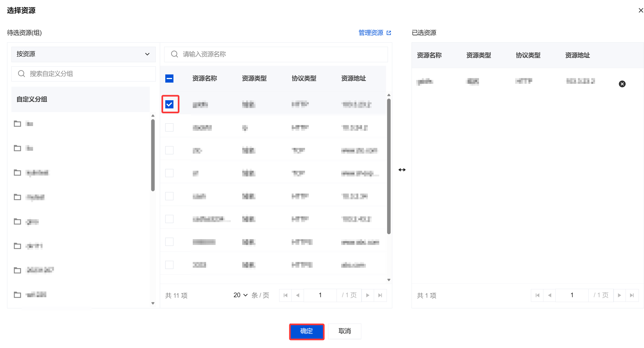
Task: Click the first folder icon under 自定义分组
Action: [17, 124]
